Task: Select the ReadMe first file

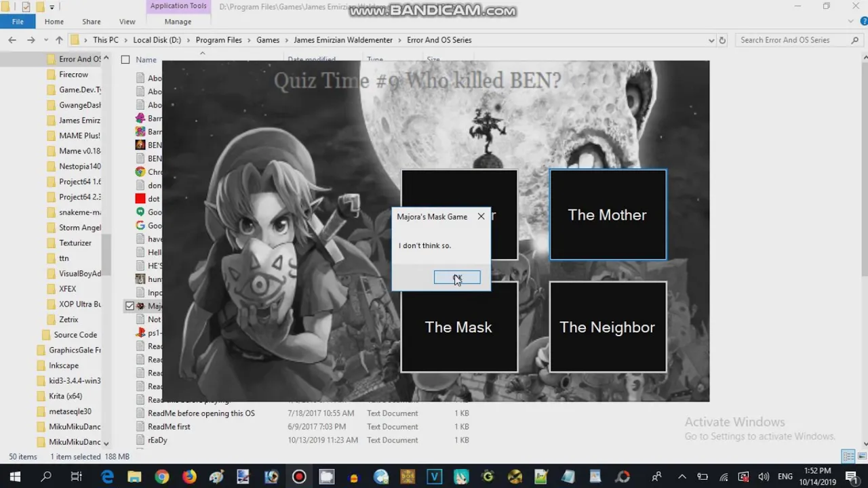Action: (x=169, y=427)
